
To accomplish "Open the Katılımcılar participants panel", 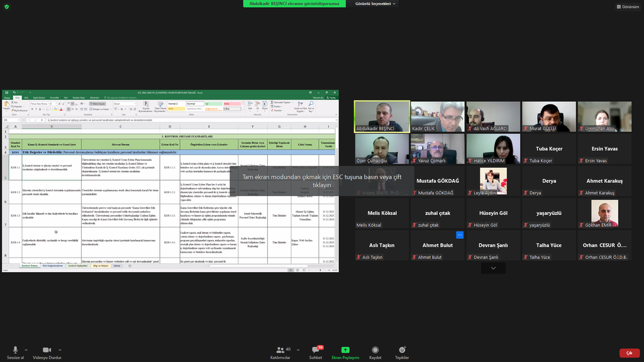I will pyautogui.click(x=280, y=350).
